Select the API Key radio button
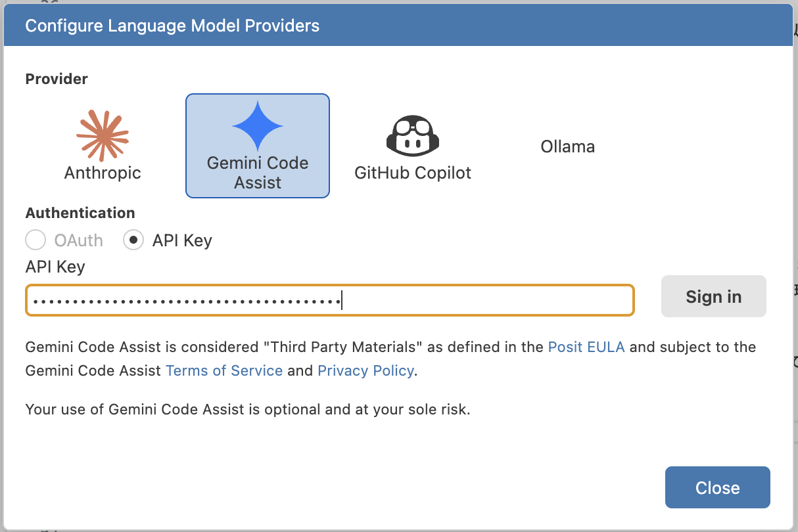Viewport: 798px width, 532px height. click(x=133, y=240)
